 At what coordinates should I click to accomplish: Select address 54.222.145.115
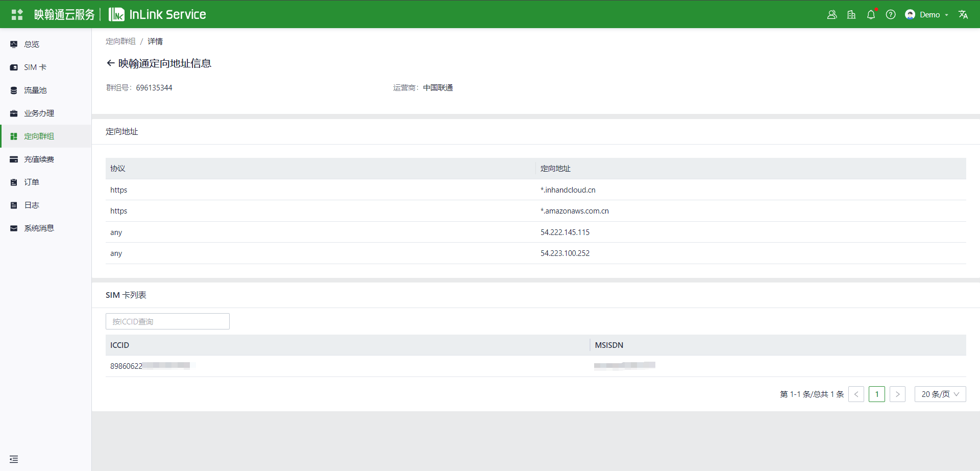tap(565, 232)
